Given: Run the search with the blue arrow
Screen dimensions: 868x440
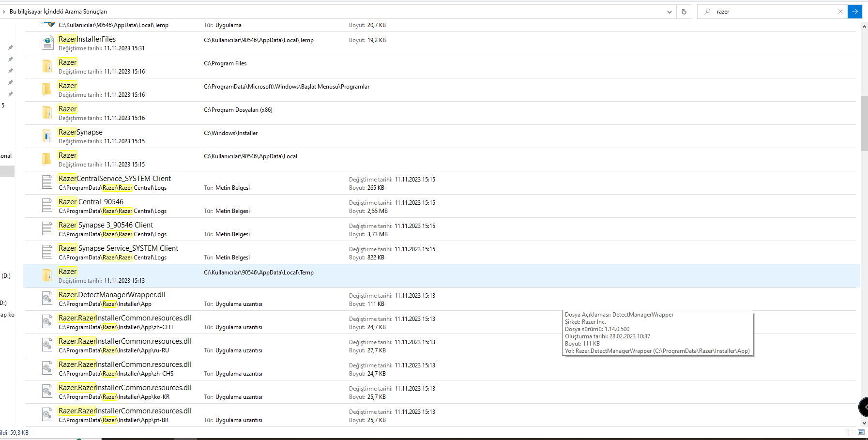Looking at the screenshot, I should click(855, 12).
